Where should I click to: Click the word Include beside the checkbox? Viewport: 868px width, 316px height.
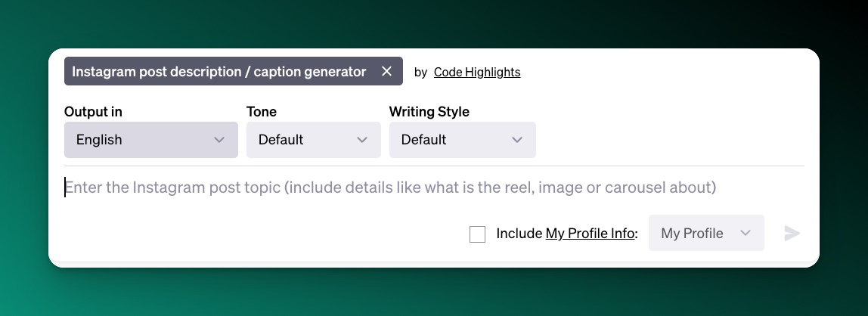point(519,234)
